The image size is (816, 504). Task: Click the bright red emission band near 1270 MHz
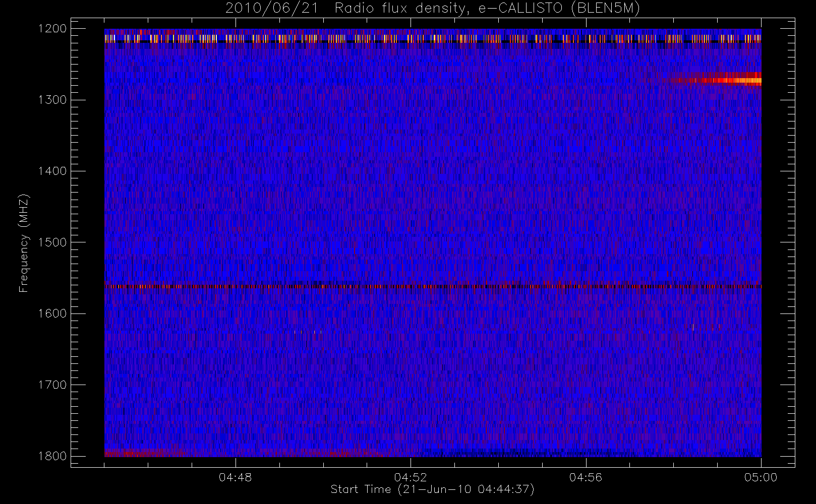coord(721,80)
